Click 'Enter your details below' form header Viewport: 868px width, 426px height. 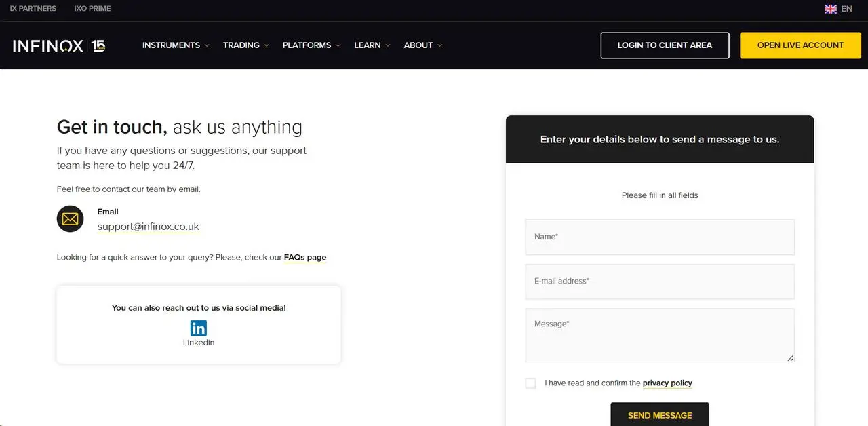(x=660, y=139)
